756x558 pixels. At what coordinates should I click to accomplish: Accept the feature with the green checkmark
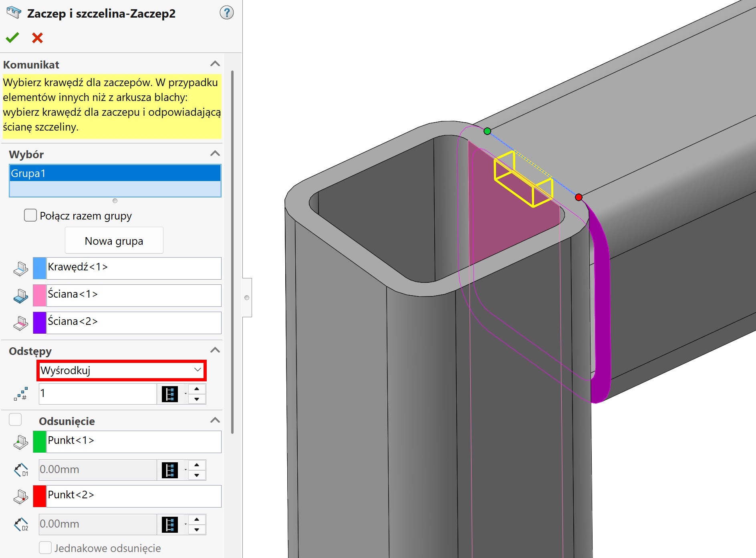(12, 38)
